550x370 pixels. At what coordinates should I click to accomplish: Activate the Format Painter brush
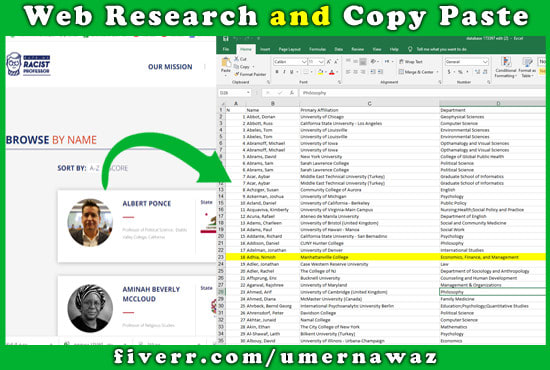250,74
